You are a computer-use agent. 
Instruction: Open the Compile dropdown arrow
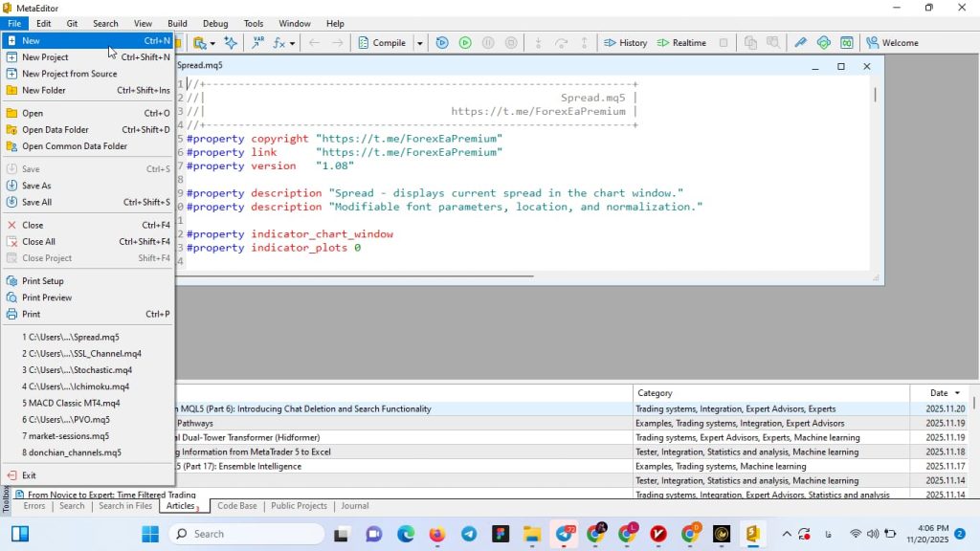(x=420, y=43)
